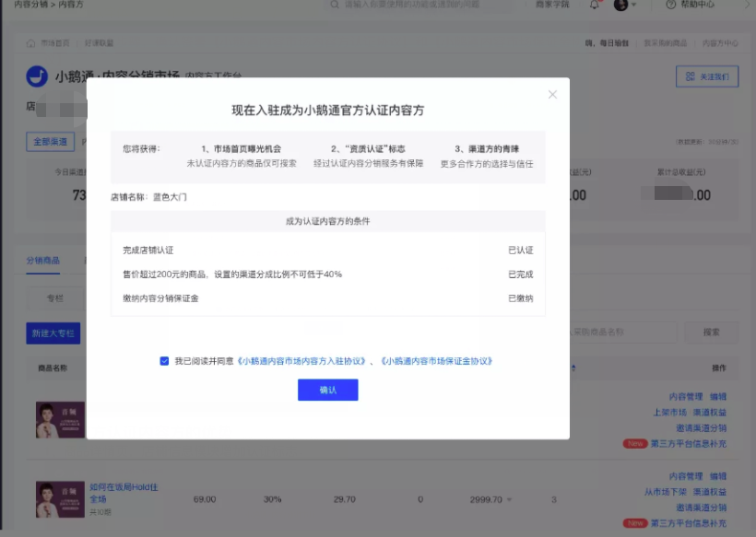Click 邀请渠道分销 in first product row
Image resolution: width=756 pixels, height=537 pixels.
point(701,428)
